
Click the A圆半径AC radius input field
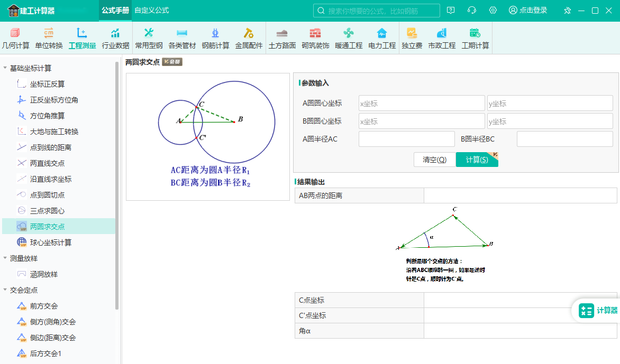(406, 139)
